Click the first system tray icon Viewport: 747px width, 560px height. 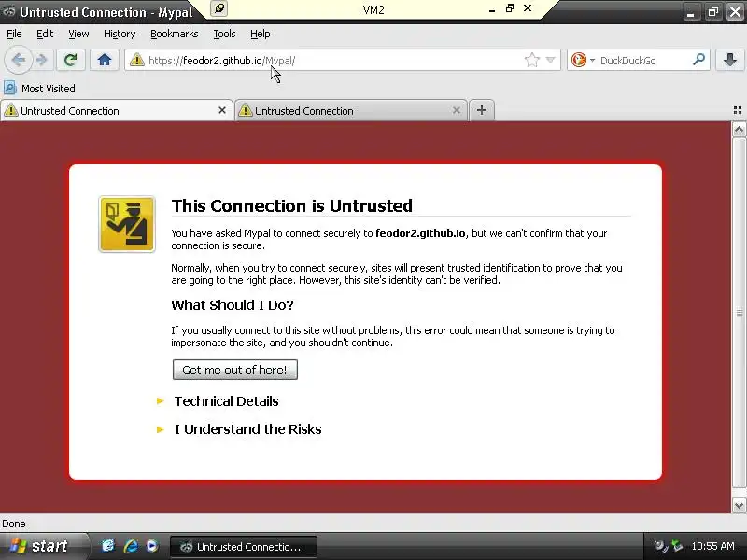tap(659, 546)
